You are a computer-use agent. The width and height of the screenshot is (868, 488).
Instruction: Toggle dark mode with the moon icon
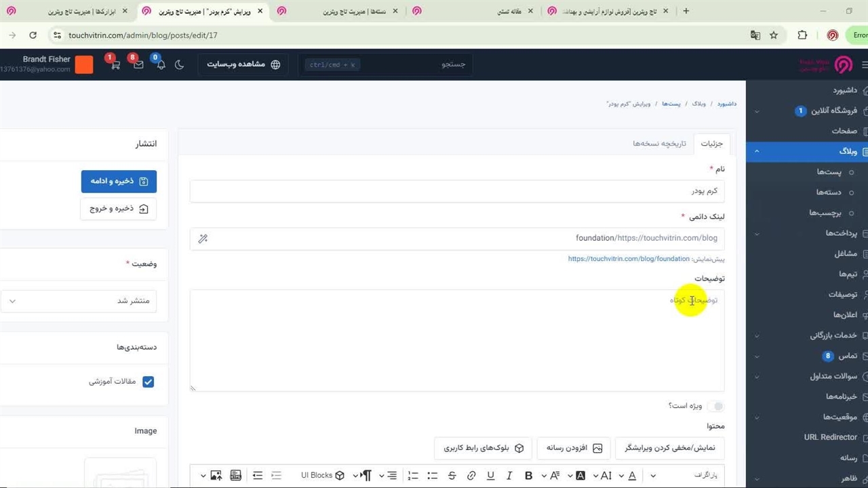tap(179, 64)
